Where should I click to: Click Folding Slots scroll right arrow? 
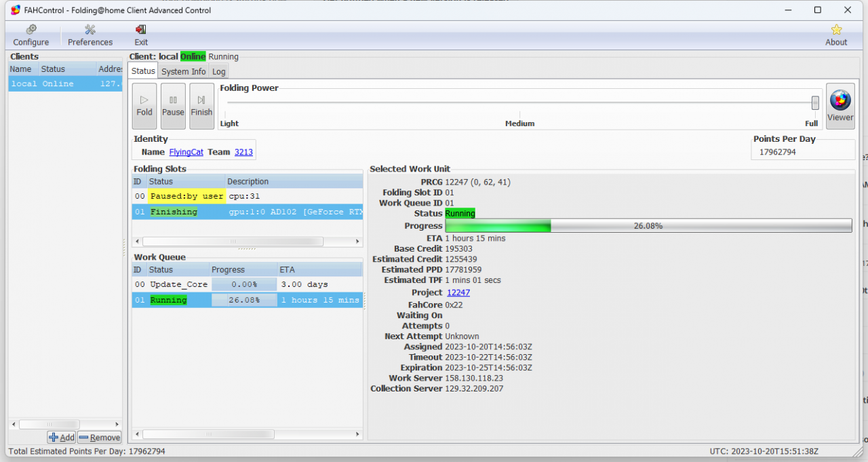[x=358, y=242]
